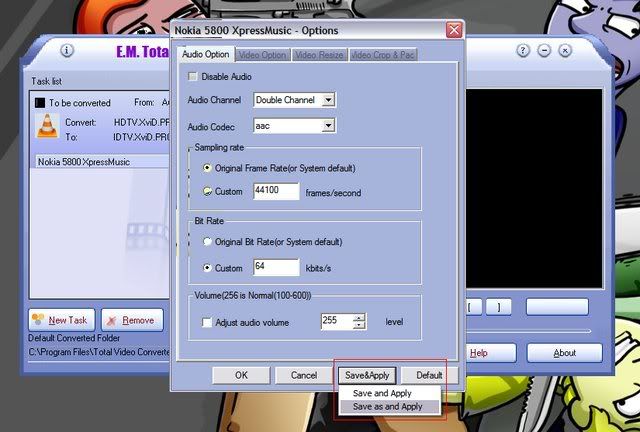The image size is (640, 432).
Task: Select Original Frame Rate radio button
Action: coord(207,167)
